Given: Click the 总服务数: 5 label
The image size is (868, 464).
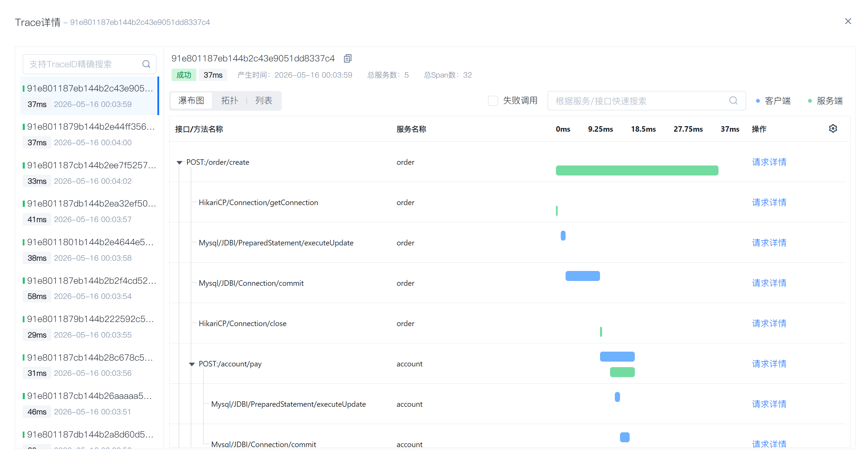Looking at the screenshot, I should pos(388,75).
